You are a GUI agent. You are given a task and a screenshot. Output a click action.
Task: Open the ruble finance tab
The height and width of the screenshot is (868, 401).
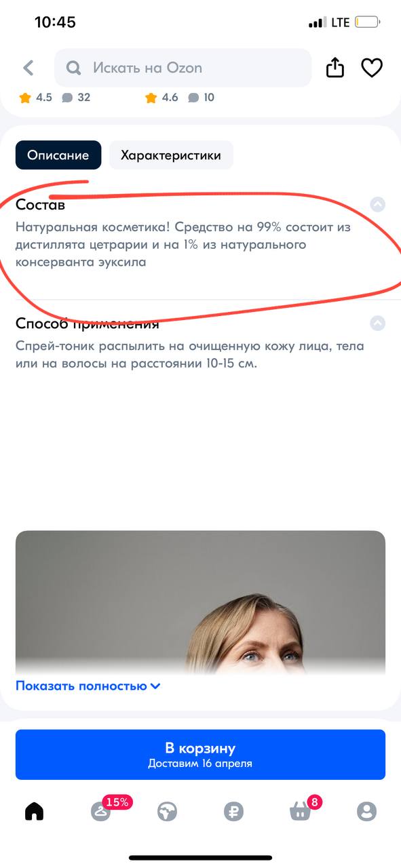[233, 811]
